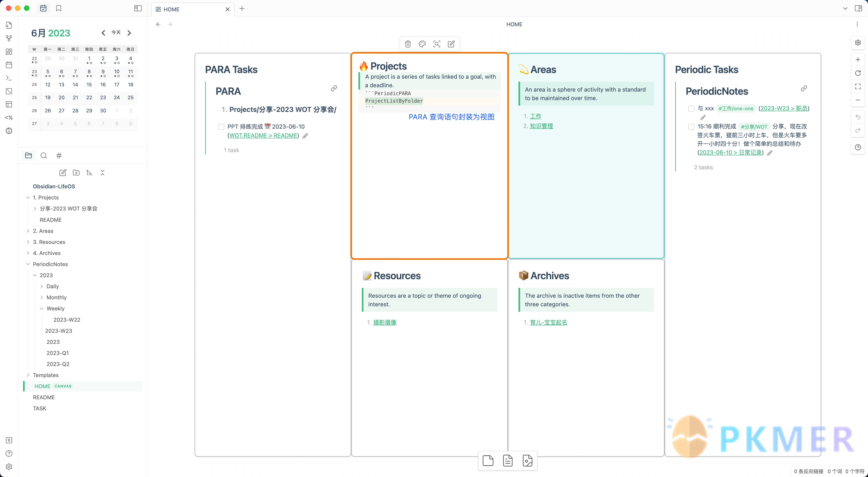
Task: Open the quick switcher icon in ribbon
Action: (9, 25)
